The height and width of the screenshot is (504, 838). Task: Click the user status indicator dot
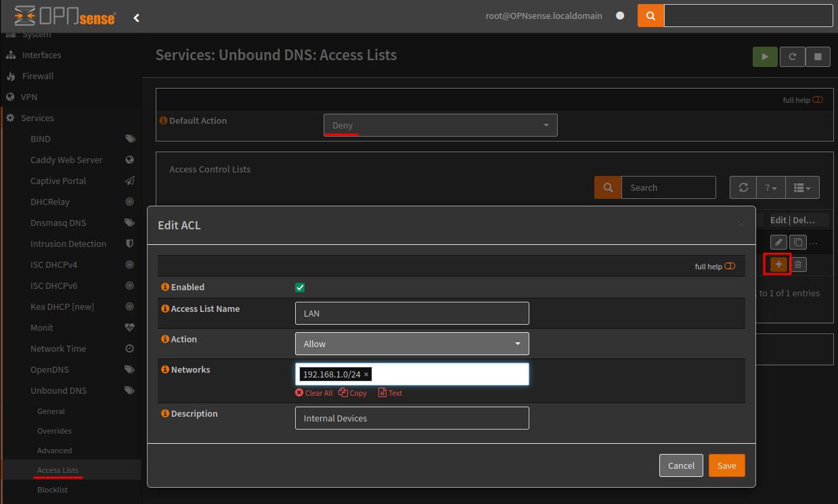tap(620, 16)
